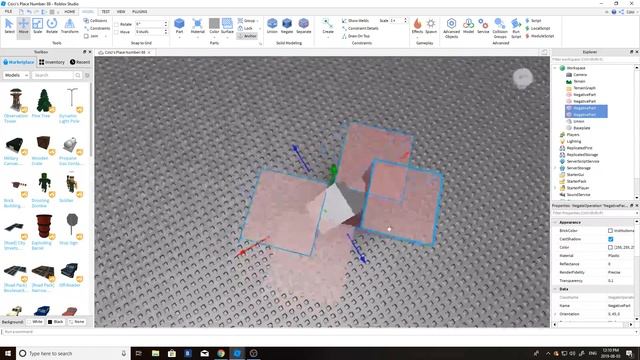The height and width of the screenshot is (360, 640).
Task: Collapse the Appearance properties section
Action: tap(556, 222)
